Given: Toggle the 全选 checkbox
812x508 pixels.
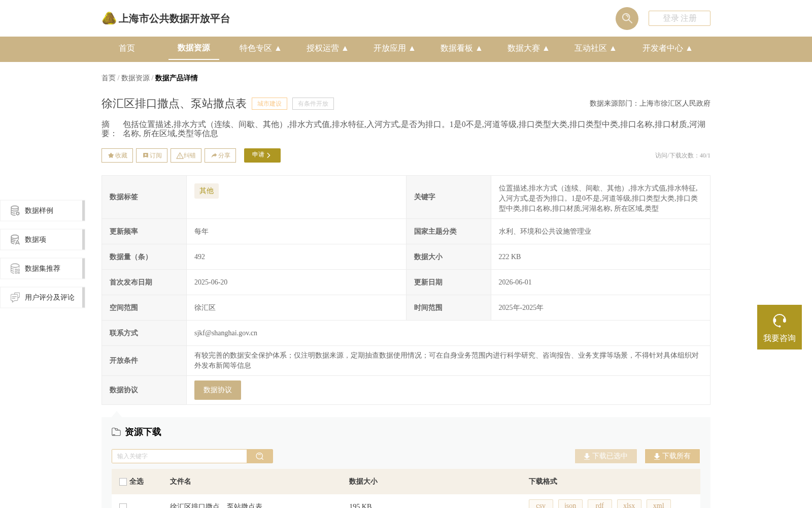Looking at the screenshot, I should [123, 482].
